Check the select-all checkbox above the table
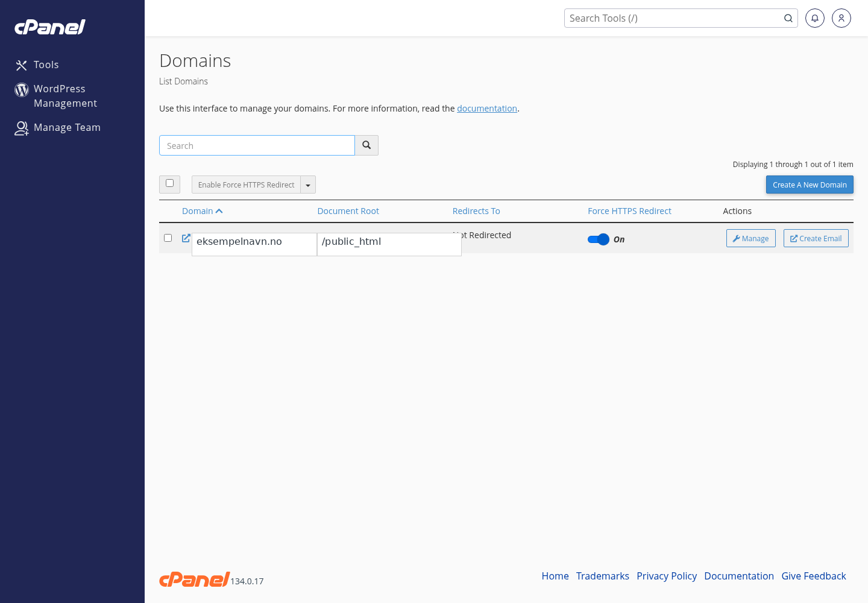Image resolution: width=868 pixels, height=603 pixels. 169,184
